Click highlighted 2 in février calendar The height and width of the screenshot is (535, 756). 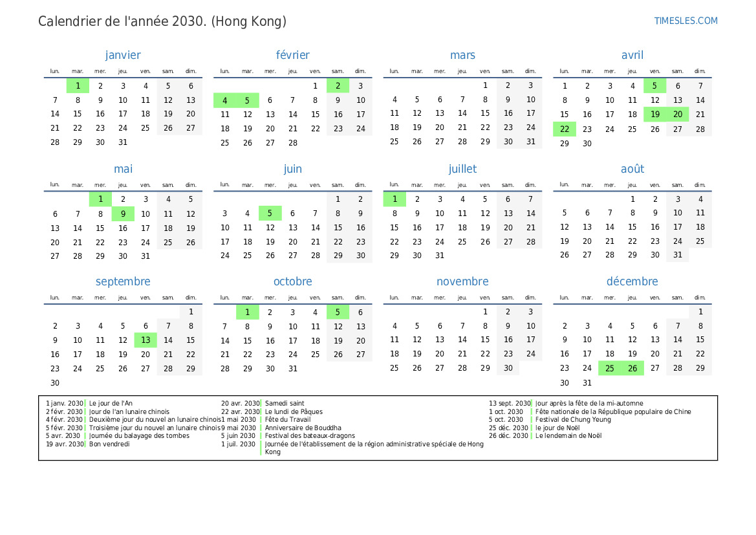[x=338, y=85]
